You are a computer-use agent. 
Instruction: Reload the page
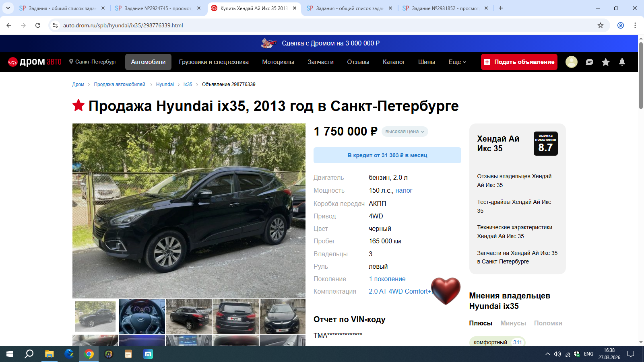pos(38,25)
